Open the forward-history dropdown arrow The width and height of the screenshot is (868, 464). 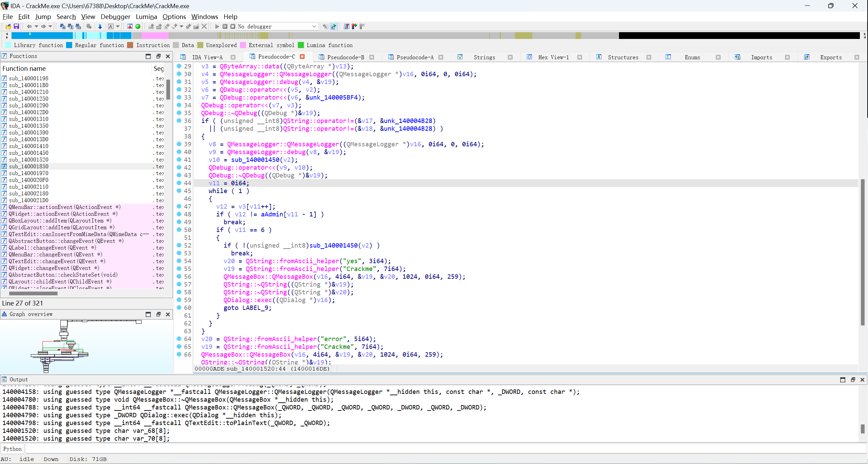[x=50, y=26]
